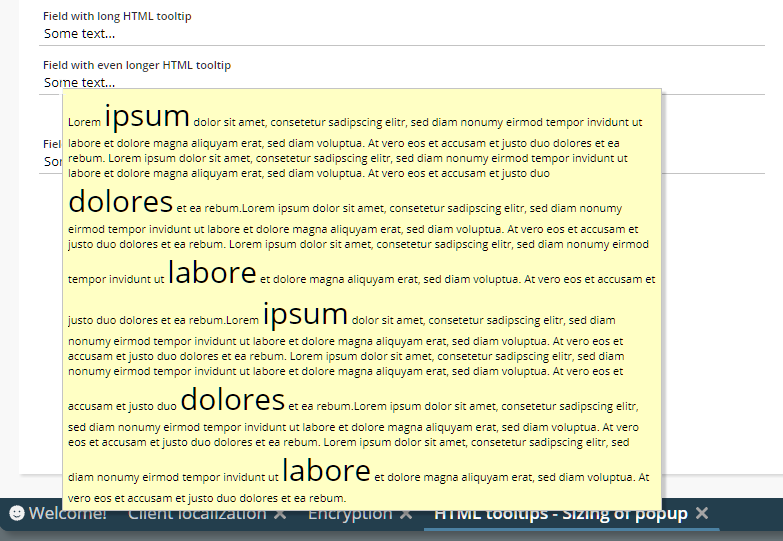Open the Client localization tab
Screen dimensions: 783x541
click(x=197, y=514)
